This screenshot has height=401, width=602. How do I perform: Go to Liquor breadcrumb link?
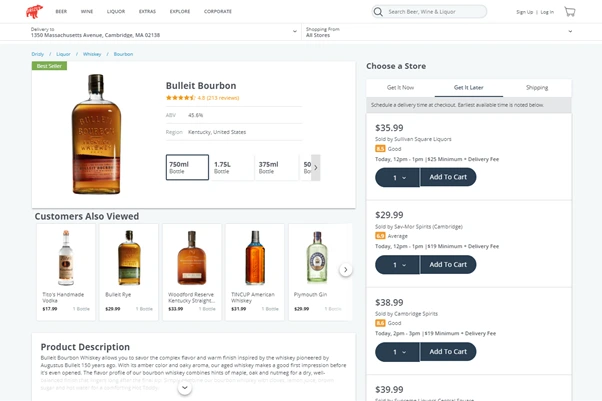point(63,54)
